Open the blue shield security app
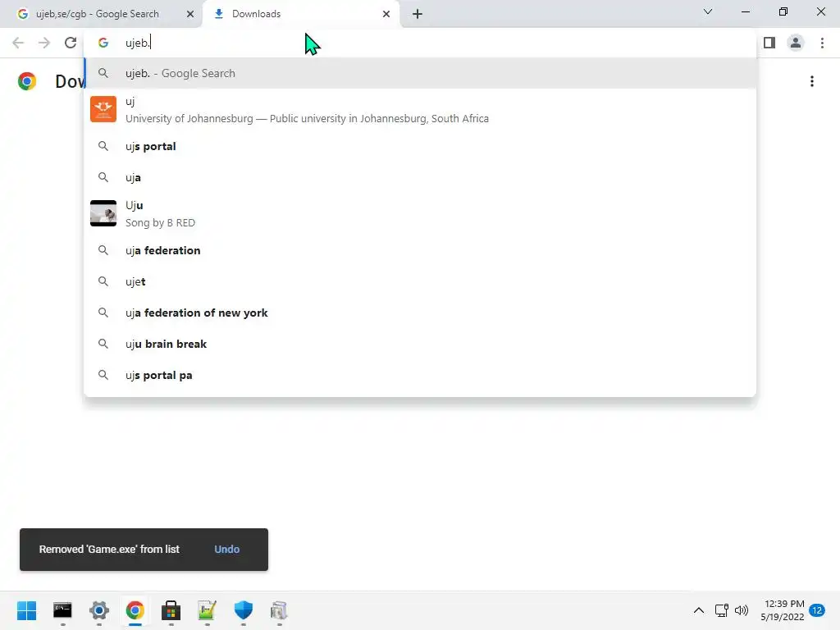Image resolution: width=840 pixels, height=630 pixels. pos(243,610)
